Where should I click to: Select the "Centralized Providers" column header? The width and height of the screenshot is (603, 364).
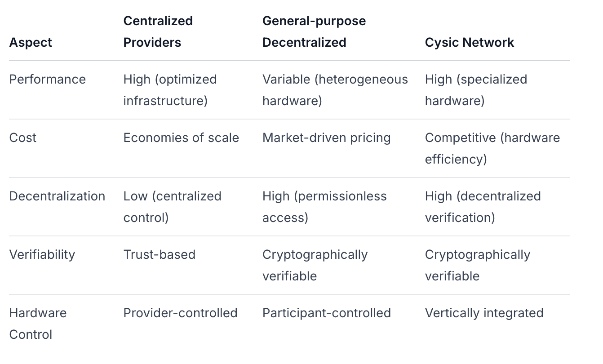(x=158, y=32)
